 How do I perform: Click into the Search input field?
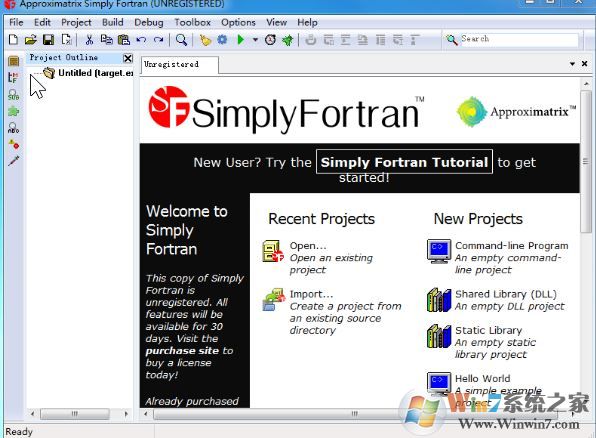point(519,39)
